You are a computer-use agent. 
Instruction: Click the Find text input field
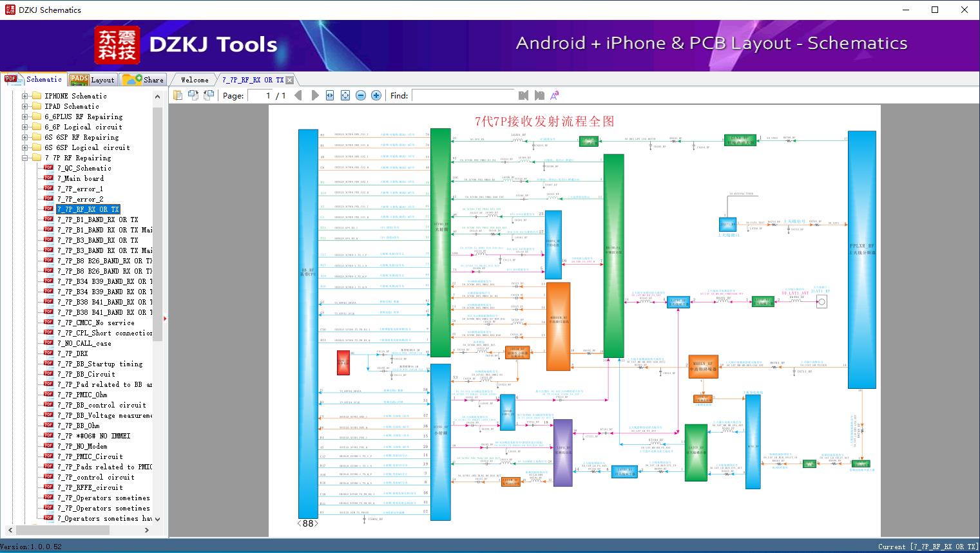[463, 95]
